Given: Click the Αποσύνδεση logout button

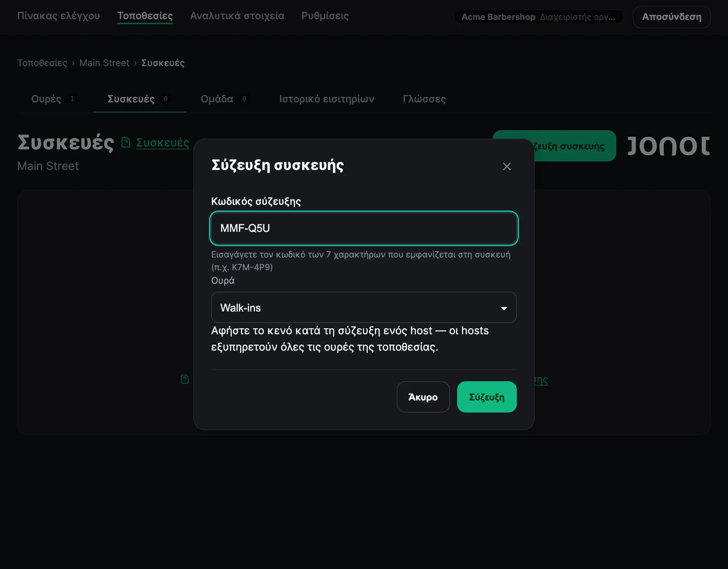Looking at the screenshot, I should point(671,17).
